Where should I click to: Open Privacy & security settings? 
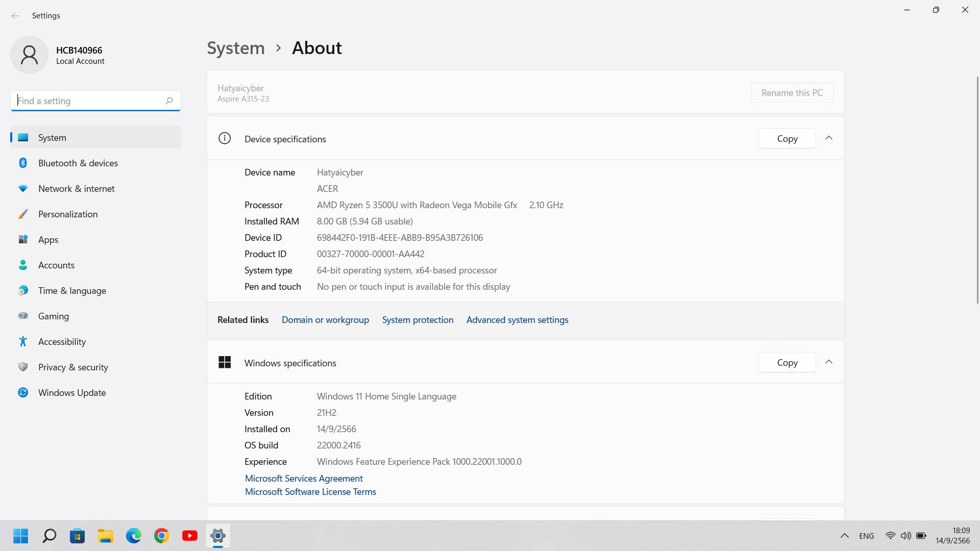(95, 367)
